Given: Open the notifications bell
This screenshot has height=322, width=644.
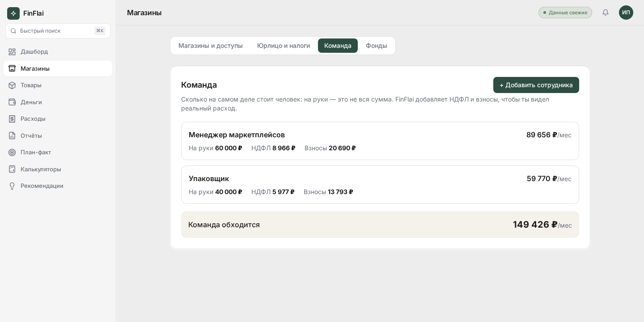Looking at the screenshot, I should (x=606, y=13).
